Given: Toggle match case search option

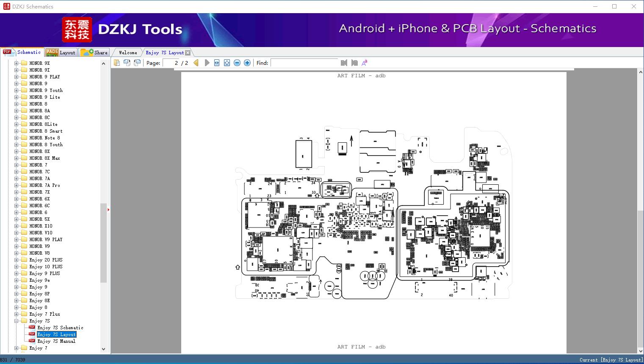Looking at the screenshot, I should (x=365, y=63).
